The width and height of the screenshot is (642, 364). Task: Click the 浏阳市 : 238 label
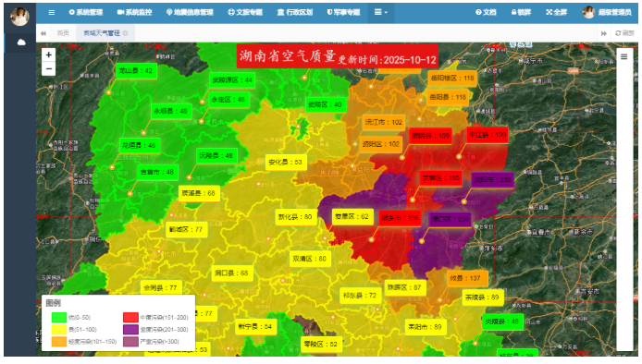492,179
